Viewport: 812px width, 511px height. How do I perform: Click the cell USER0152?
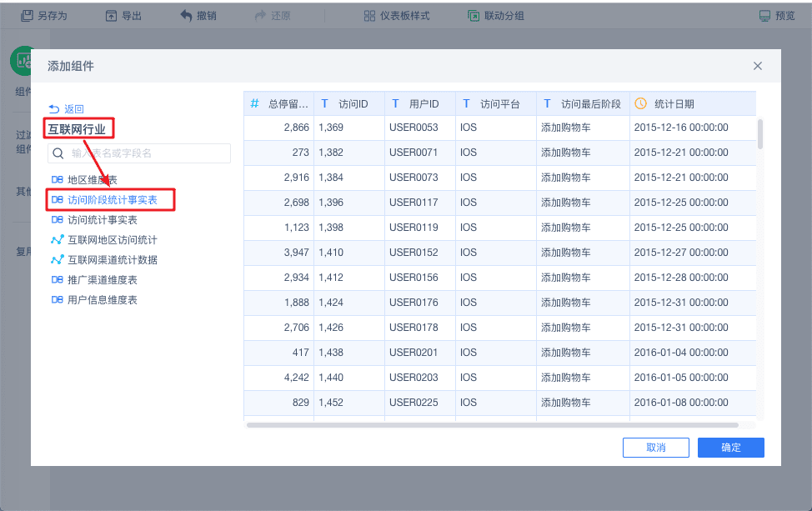tap(414, 253)
